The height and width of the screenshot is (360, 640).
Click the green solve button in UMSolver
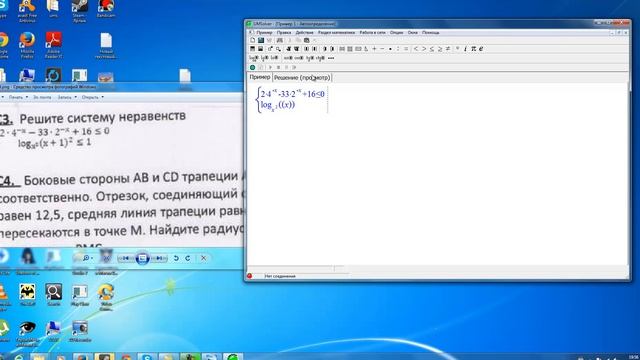click(253, 67)
